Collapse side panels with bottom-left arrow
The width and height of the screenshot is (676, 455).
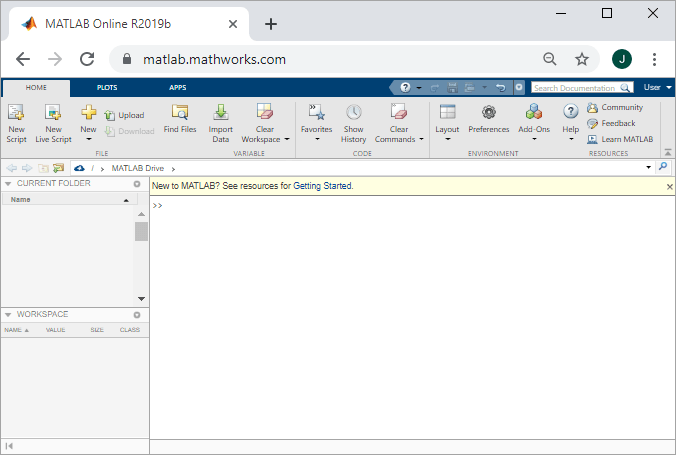click(9, 446)
